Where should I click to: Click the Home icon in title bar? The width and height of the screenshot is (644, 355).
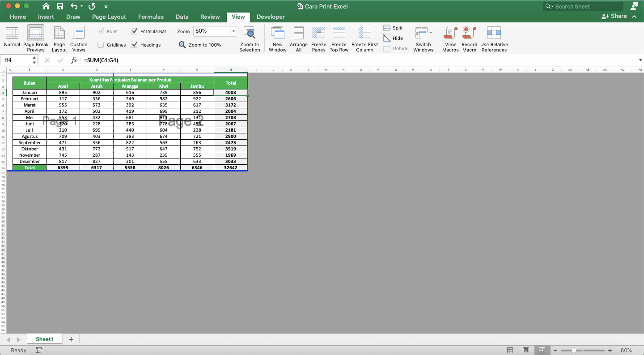(46, 6)
